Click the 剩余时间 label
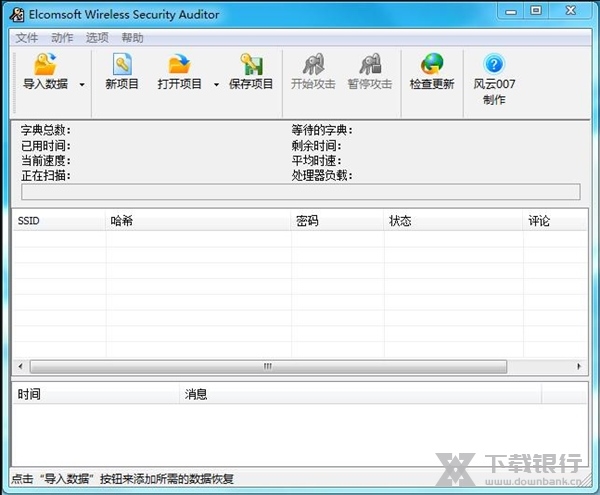This screenshot has height=495, width=600. point(316,145)
